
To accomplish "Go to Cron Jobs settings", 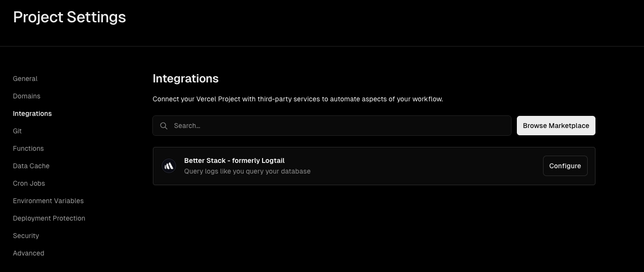I will [29, 183].
